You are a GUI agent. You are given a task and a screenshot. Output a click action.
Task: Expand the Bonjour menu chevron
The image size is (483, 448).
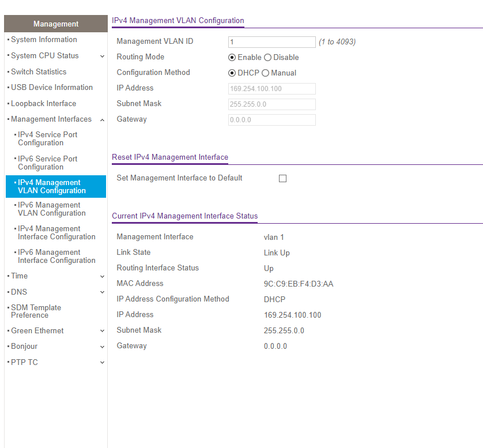102,347
